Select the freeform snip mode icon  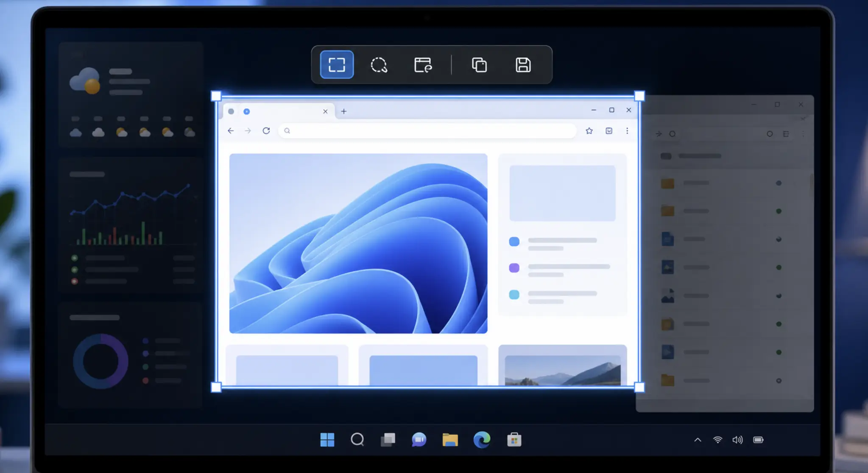tap(379, 65)
